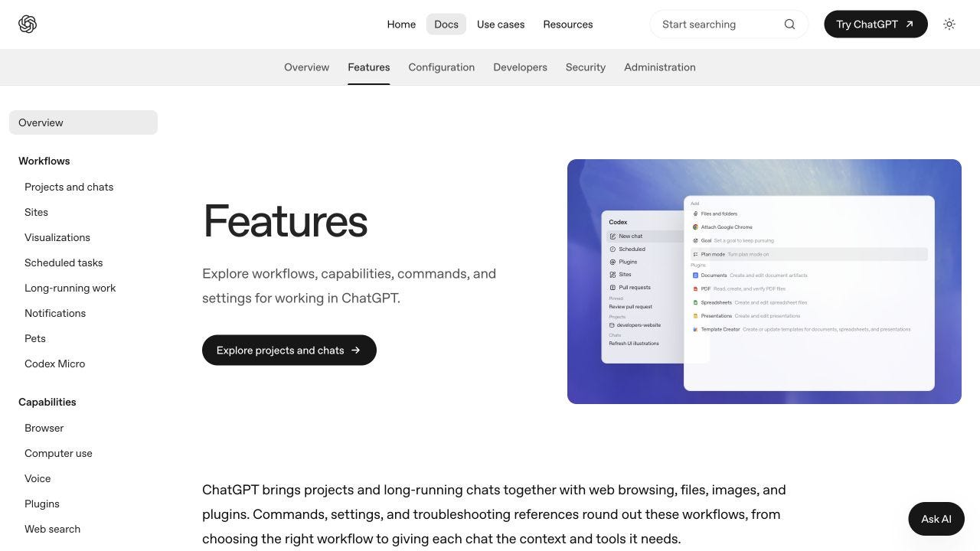Image resolution: width=980 pixels, height=551 pixels.
Task: Select Docs in the top navigation
Action: pyautogui.click(x=446, y=24)
